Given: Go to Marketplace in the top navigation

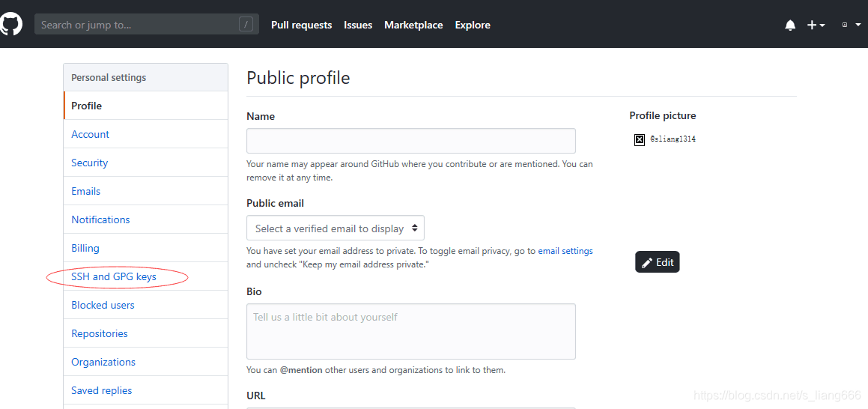Looking at the screenshot, I should pos(413,25).
